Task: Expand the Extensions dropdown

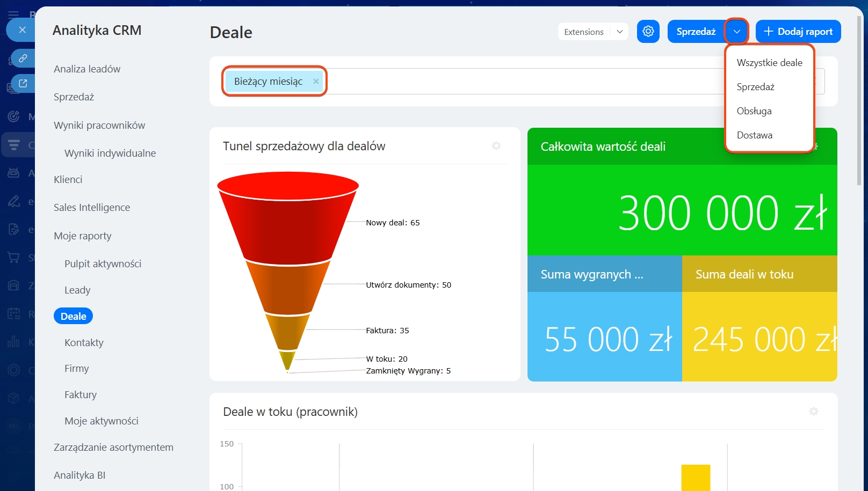Action: tap(619, 32)
